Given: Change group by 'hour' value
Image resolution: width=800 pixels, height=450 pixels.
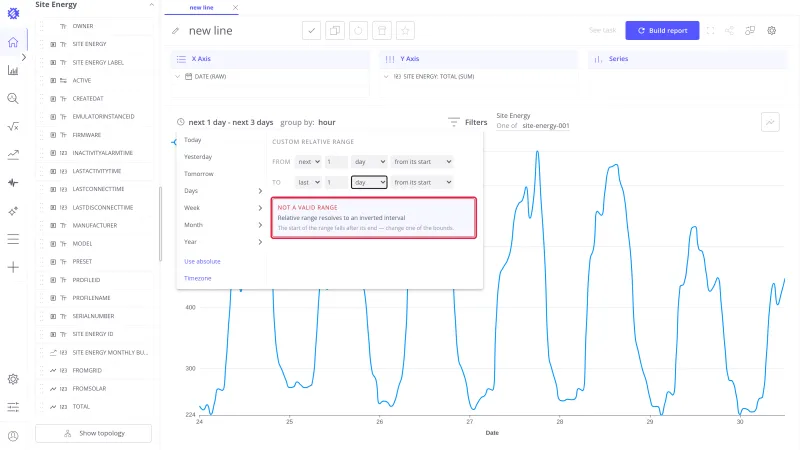Looking at the screenshot, I should [x=327, y=122].
